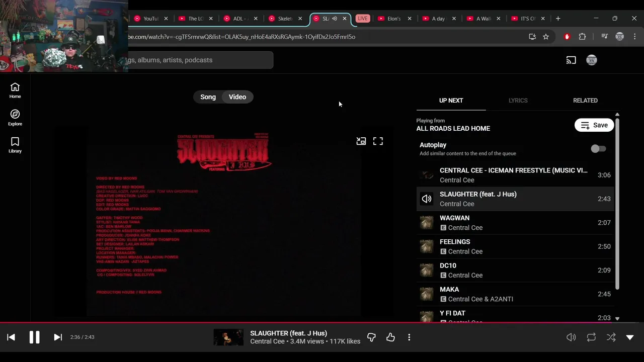Switch to the LIVE browser tab
Screen dimensions: 644x362
click(x=363, y=19)
